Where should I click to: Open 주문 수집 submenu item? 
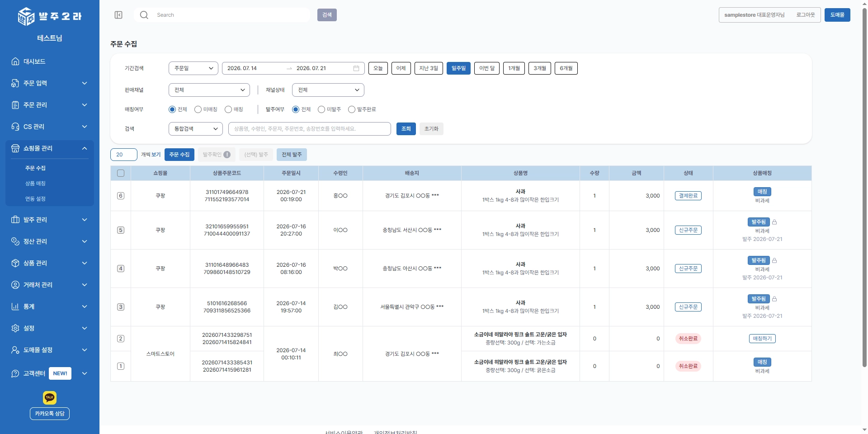[35, 168]
